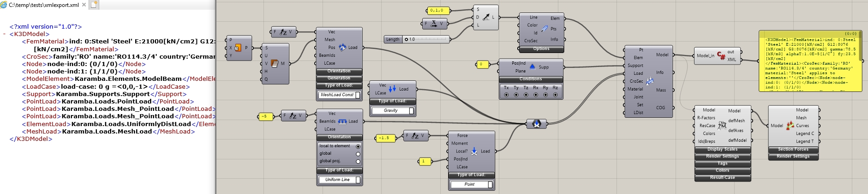Toggle the Tx support condition button

506,95
